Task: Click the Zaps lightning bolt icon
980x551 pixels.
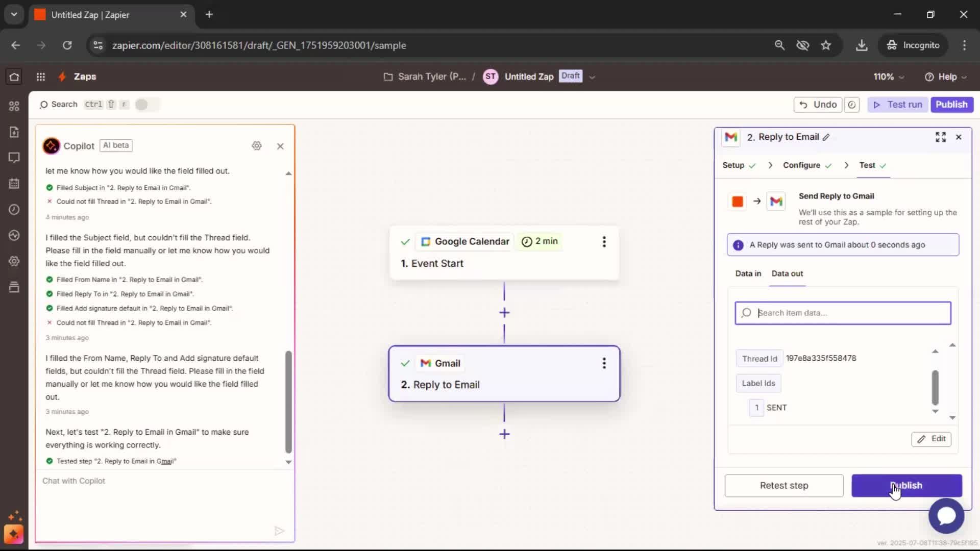Action: pos(62,77)
